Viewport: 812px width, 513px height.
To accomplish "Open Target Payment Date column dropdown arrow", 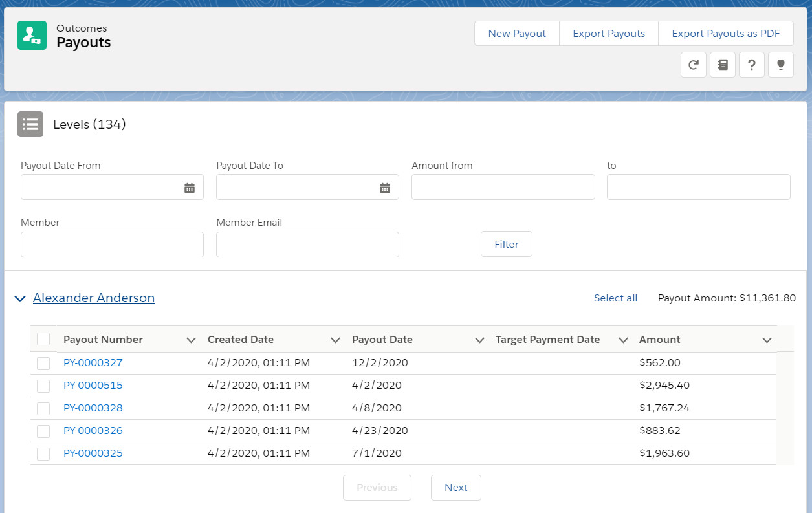I will 624,340.
